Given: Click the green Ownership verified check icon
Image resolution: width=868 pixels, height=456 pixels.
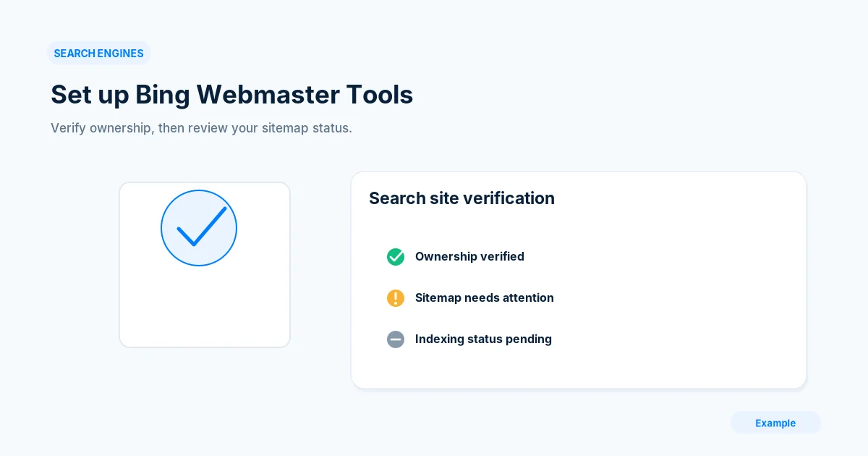Looking at the screenshot, I should coord(396,257).
